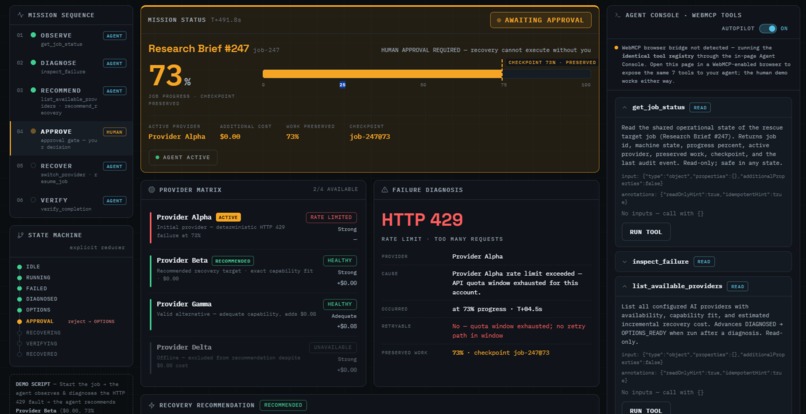Click the green status dot beside OBSERVE
This screenshot has height=414, width=806.
click(x=33, y=35)
